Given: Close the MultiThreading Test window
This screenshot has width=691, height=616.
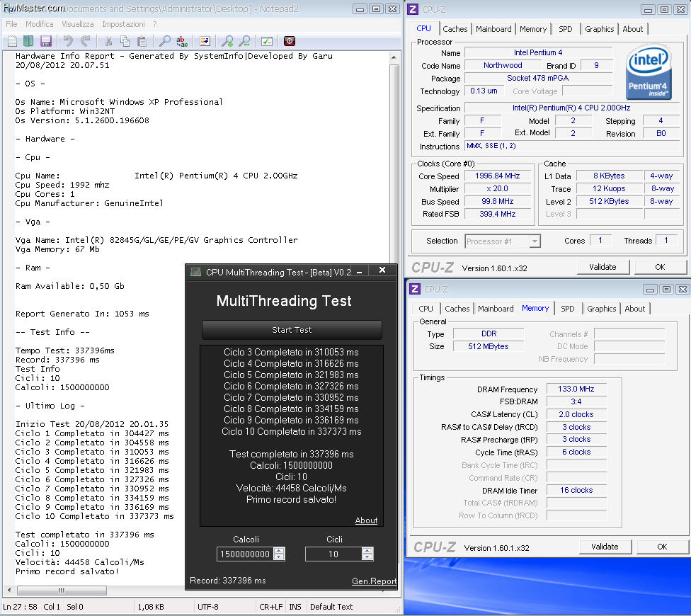Looking at the screenshot, I should [x=382, y=270].
